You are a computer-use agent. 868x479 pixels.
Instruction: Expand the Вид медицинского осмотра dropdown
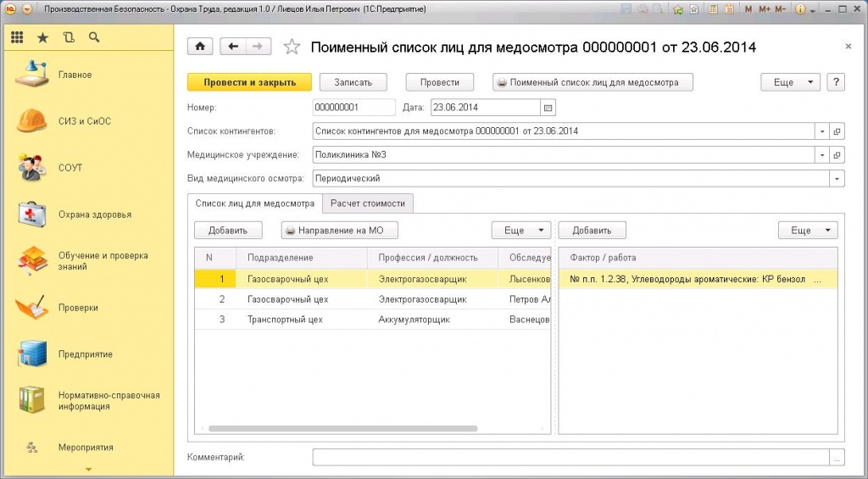point(837,179)
